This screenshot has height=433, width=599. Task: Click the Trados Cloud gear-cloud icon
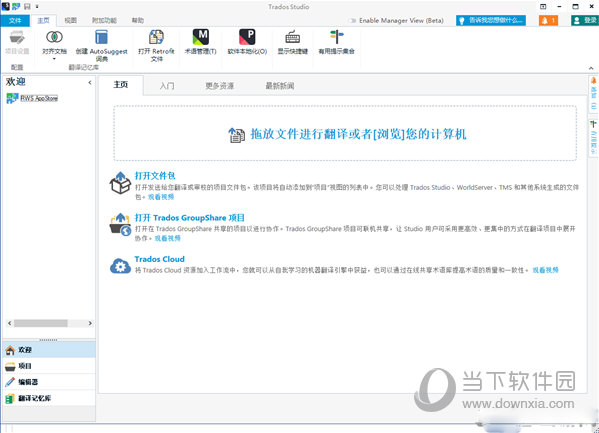tap(120, 266)
